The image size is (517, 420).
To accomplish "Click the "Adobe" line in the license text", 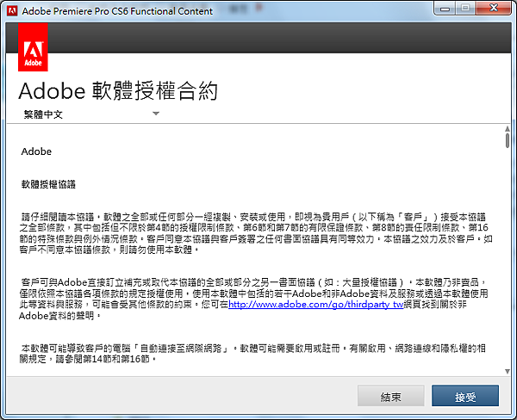I will pos(36,151).
